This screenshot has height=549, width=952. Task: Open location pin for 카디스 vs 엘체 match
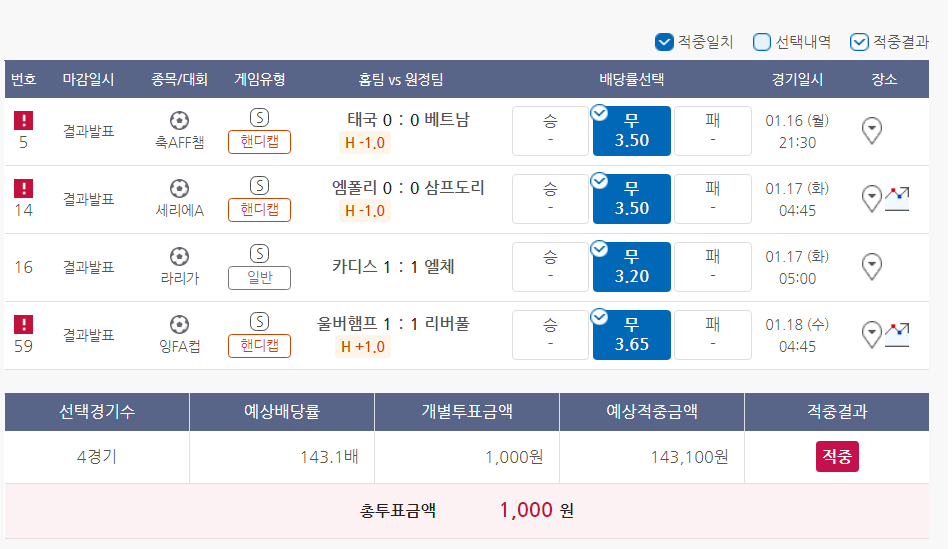(872, 267)
